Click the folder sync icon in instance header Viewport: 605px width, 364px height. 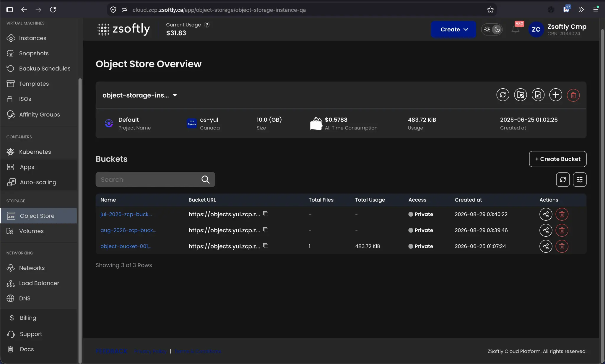[521, 95]
